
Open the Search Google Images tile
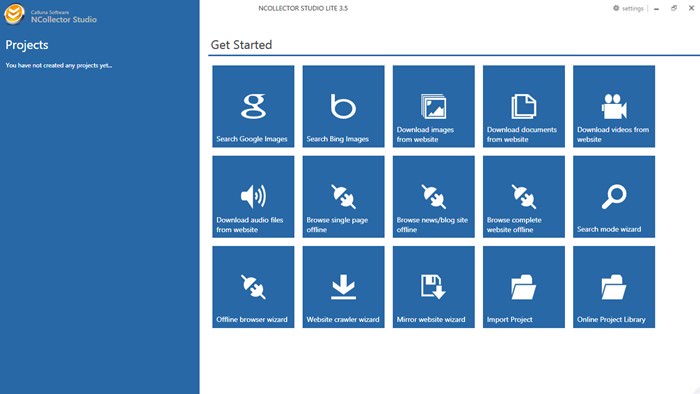click(x=253, y=106)
